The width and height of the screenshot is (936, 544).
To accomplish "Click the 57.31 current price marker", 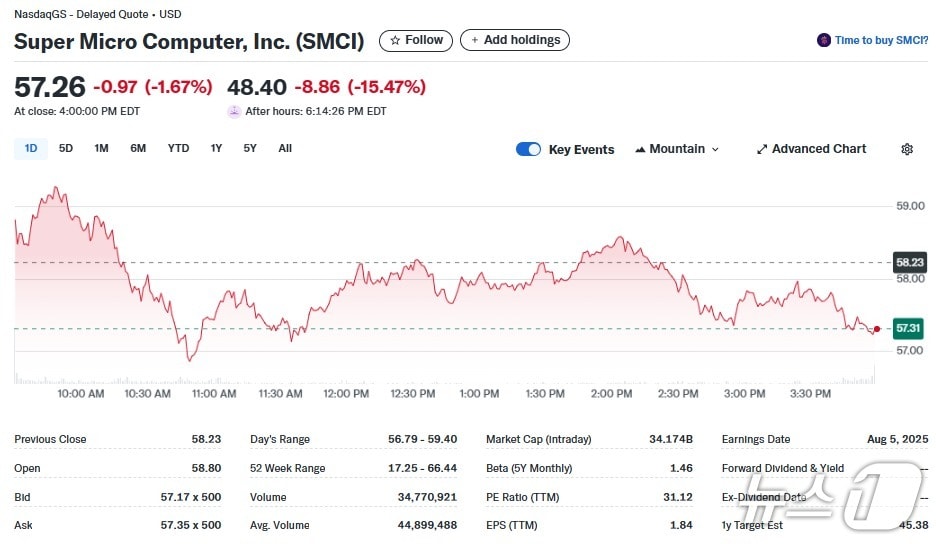I will tap(908, 327).
